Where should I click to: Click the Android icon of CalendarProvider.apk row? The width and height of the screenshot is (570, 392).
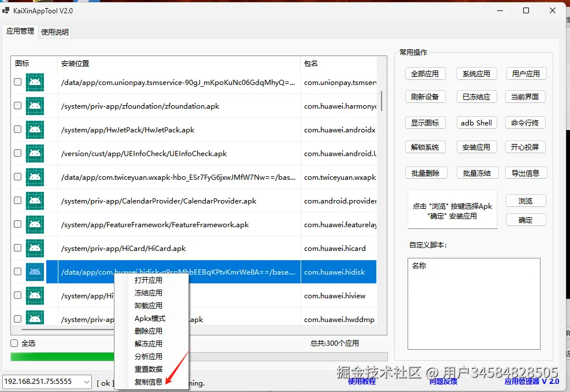35,201
